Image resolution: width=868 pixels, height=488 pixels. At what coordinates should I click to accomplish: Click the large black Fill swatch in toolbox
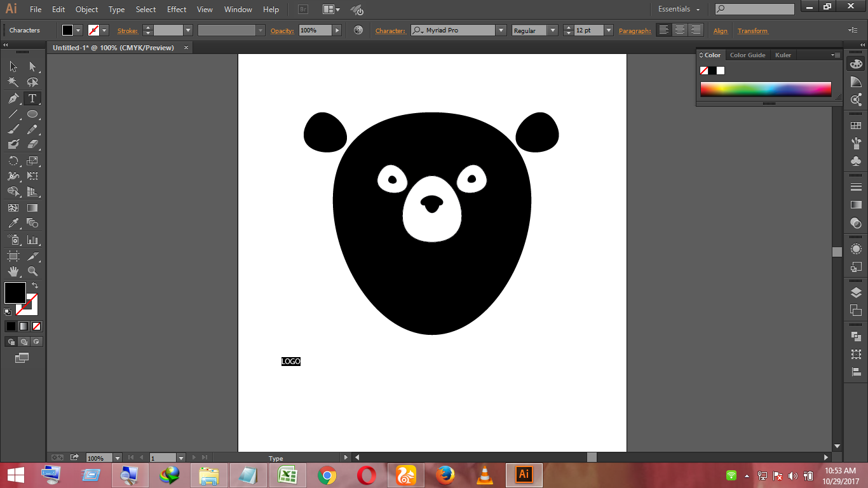click(15, 293)
